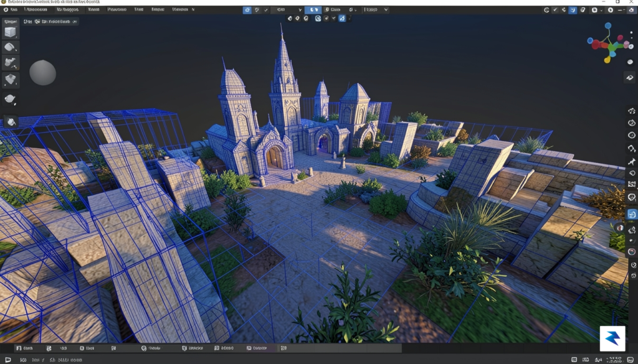Open the dropdown arrow beside the square icon top-right
This screenshot has width=638, height=364.
tap(601, 10)
